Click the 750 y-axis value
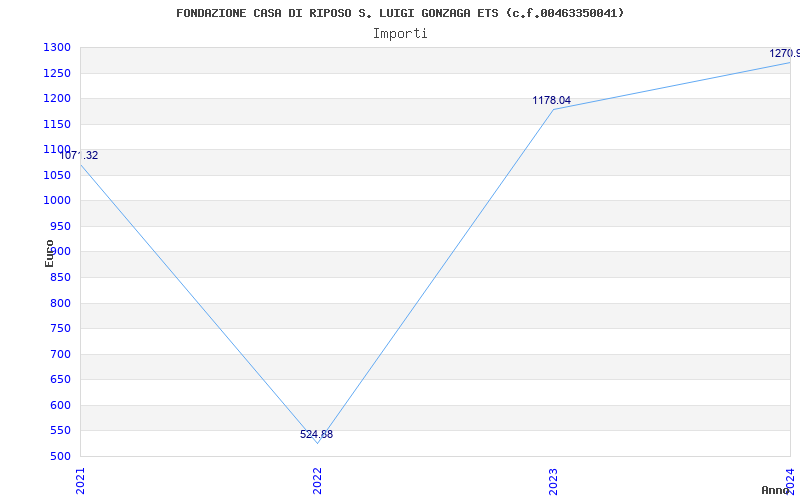 (x=60, y=329)
